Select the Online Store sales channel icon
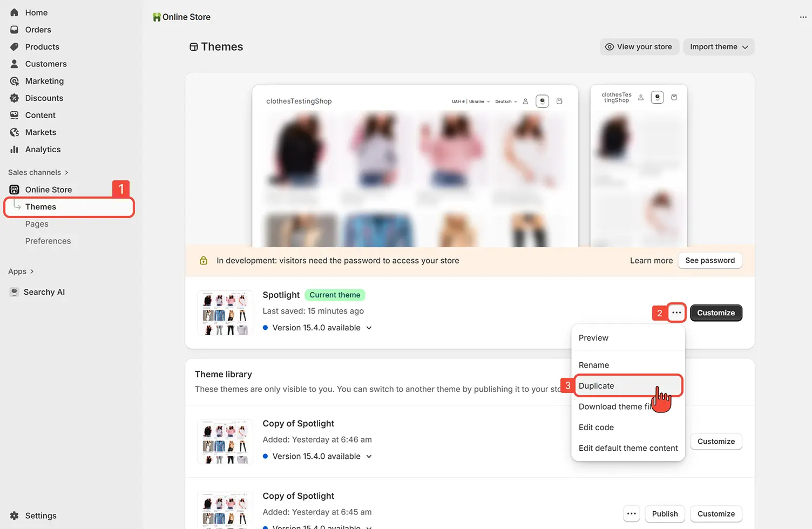 click(x=15, y=189)
